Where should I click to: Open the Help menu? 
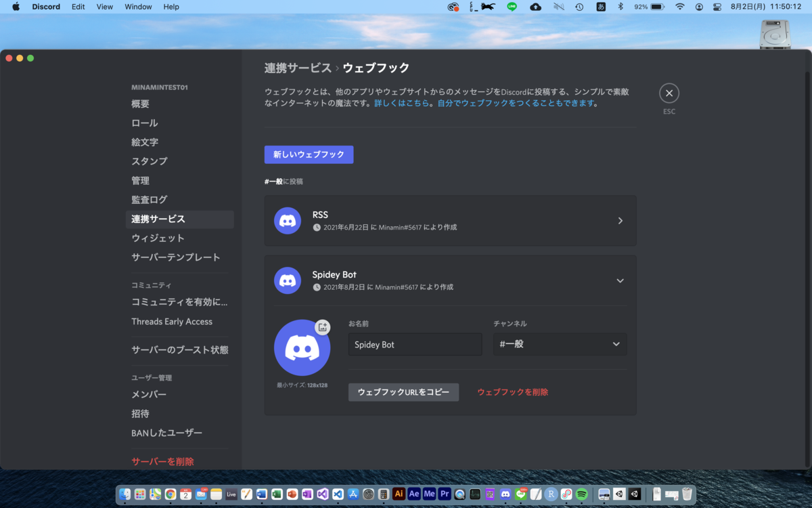click(x=171, y=7)
